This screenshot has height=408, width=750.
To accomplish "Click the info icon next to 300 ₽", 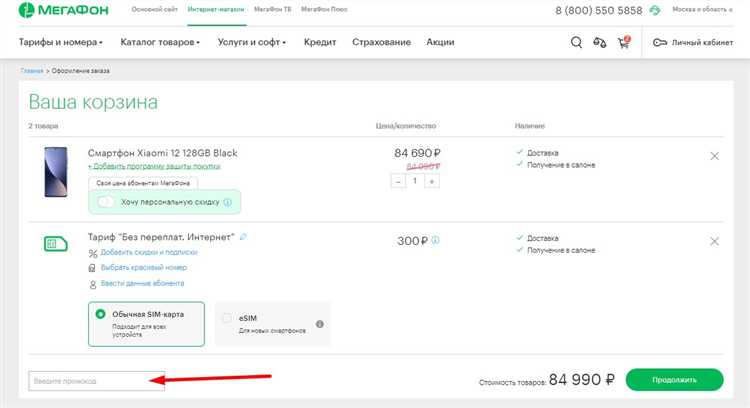I will pyautogui.click(x=435, y=240).
